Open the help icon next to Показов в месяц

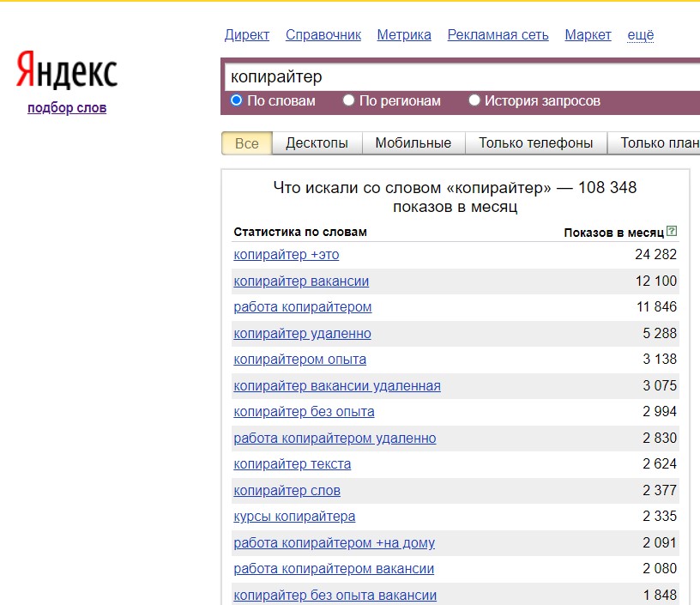tap(672, 231)
